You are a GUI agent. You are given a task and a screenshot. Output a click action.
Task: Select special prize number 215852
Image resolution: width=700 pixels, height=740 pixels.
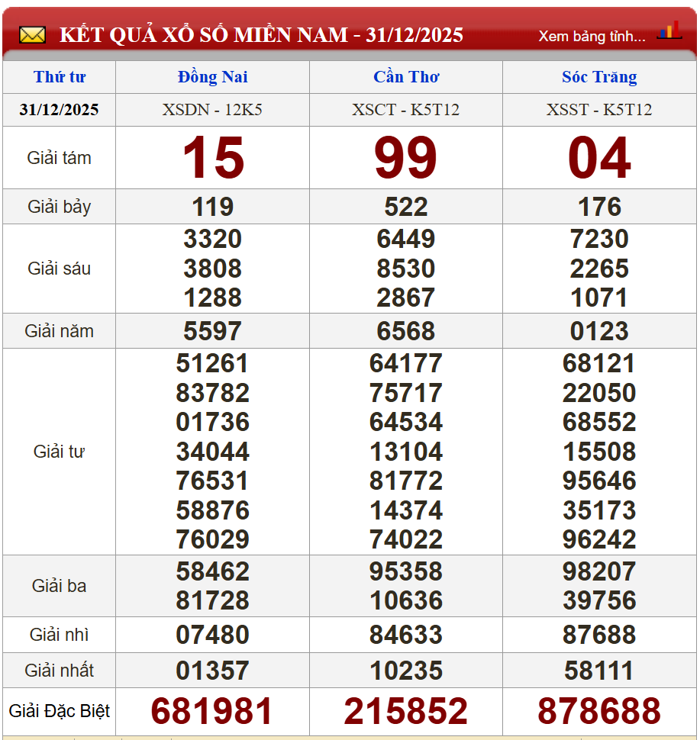[406, 711]
